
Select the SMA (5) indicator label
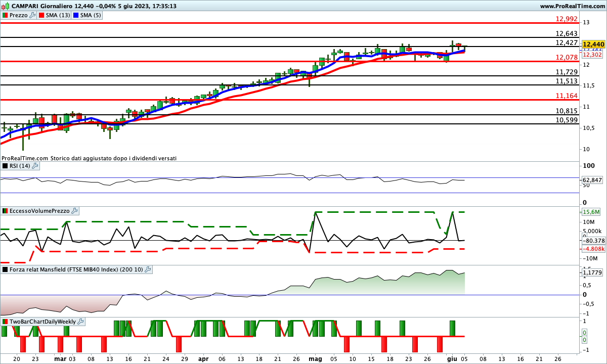point(91,15)
